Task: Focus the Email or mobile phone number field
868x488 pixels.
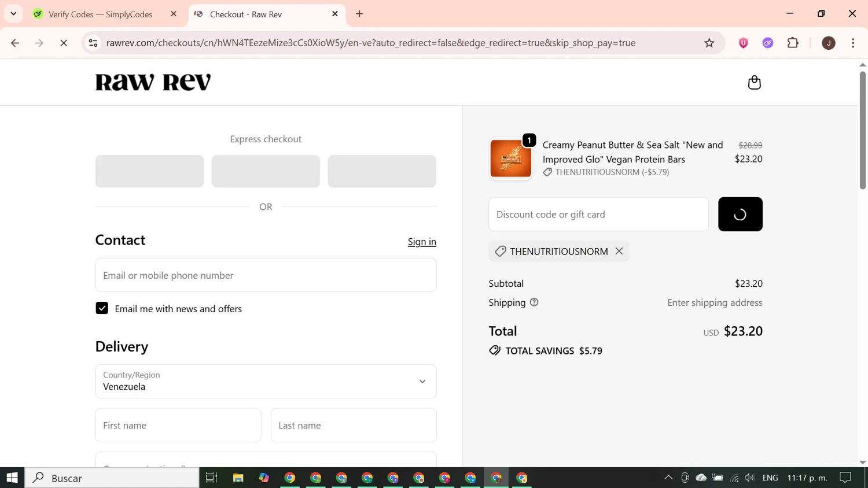Action: (266, 275)
